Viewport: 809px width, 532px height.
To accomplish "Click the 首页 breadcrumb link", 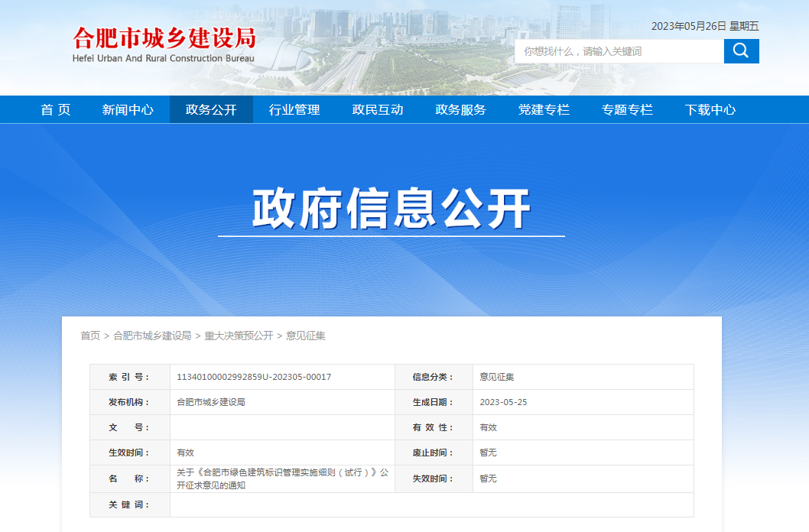I will pyautogui.click(x=90, y=336).
